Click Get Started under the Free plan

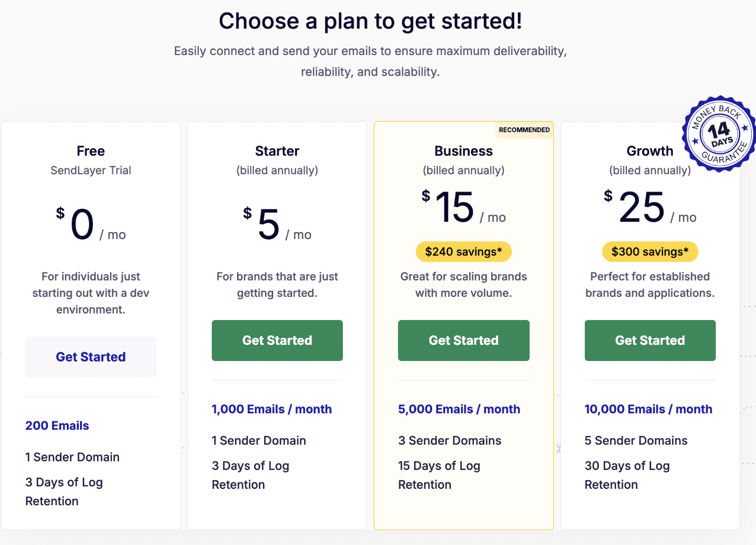pyautogui.click(x=90, y=357)
